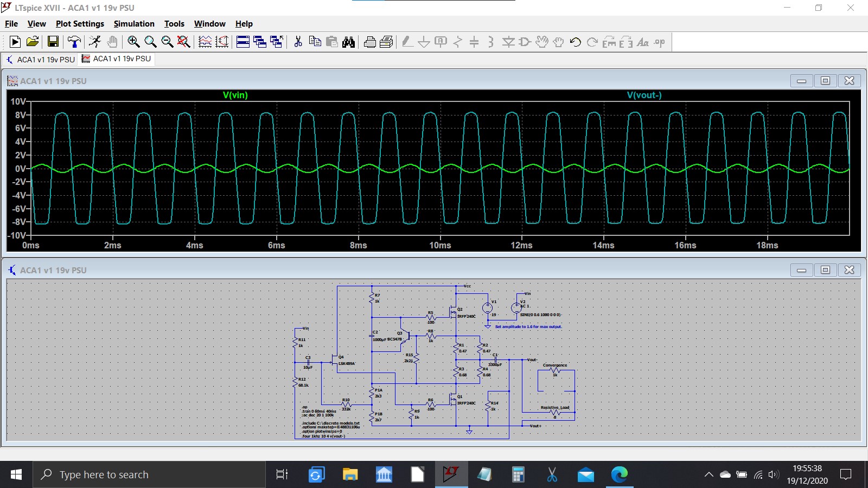Run simulation with the running man icon
Viewport: 868px width, 488px height.
(x=95, y=42)
